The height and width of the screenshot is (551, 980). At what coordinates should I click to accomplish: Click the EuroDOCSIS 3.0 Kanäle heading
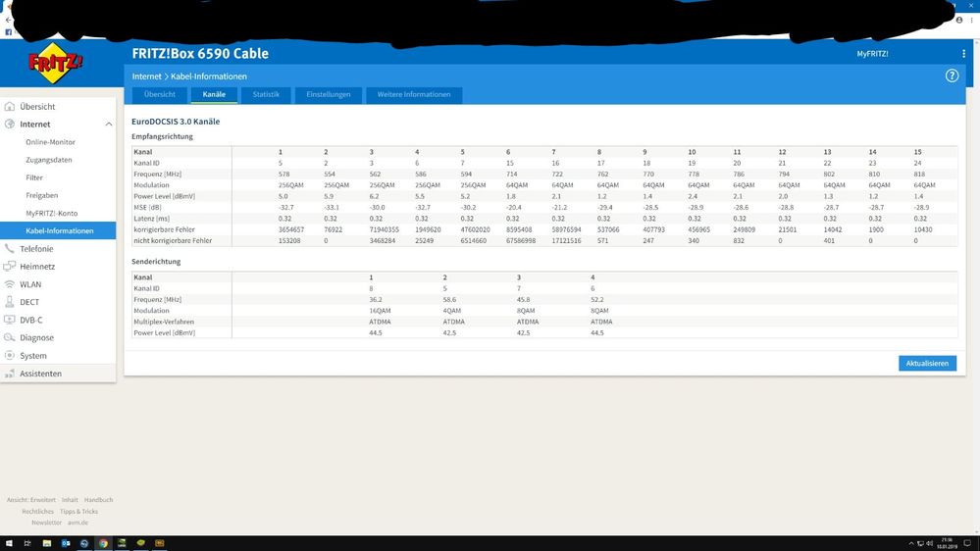176,122
